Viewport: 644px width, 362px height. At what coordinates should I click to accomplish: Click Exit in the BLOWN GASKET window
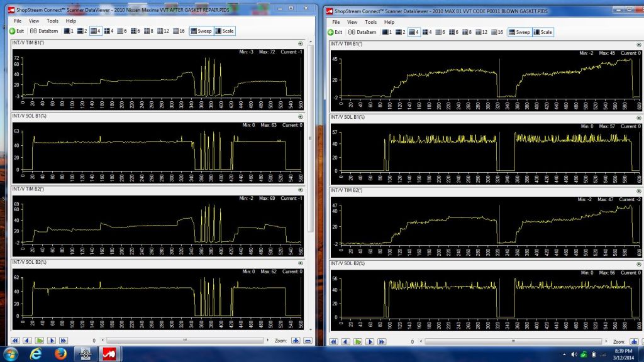coord(335,32)
